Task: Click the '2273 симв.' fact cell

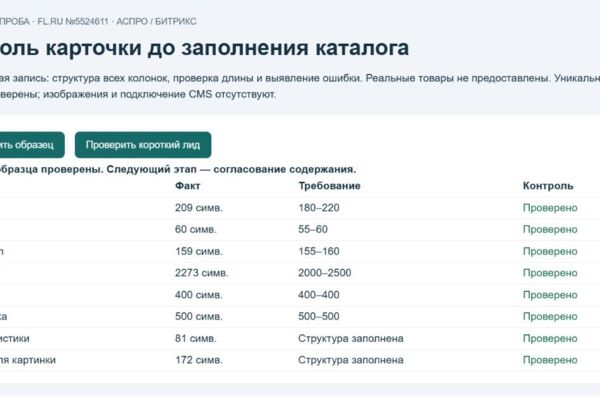Action: pos(202,273)
